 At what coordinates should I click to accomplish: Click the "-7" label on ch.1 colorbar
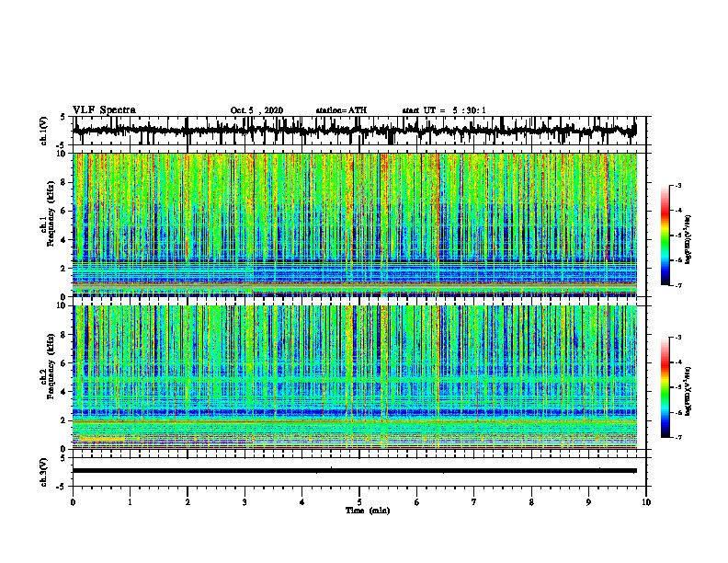[x=677, y=285]
